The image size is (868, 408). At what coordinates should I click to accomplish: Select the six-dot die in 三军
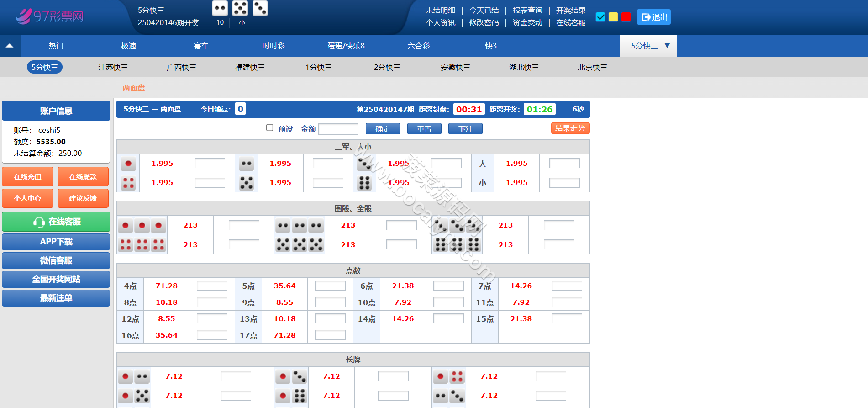coord(364,183)
